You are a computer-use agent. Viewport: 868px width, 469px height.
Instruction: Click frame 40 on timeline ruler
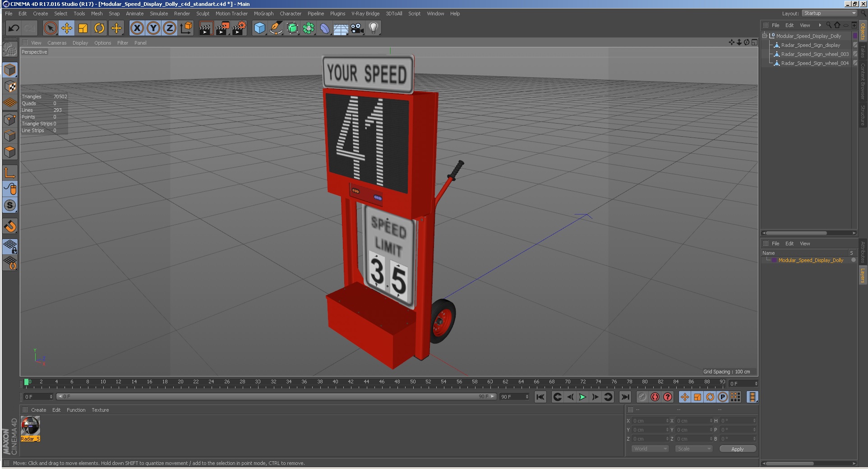[335, 382]
